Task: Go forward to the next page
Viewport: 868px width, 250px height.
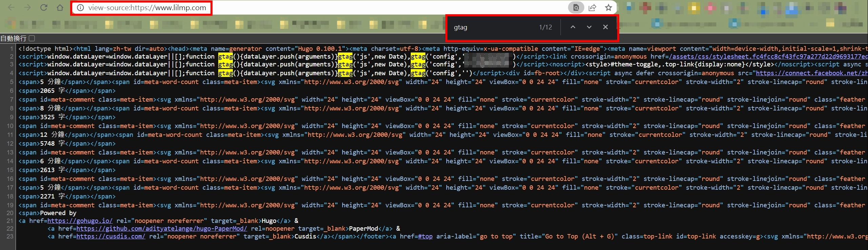Action: [x=27, y=7]
